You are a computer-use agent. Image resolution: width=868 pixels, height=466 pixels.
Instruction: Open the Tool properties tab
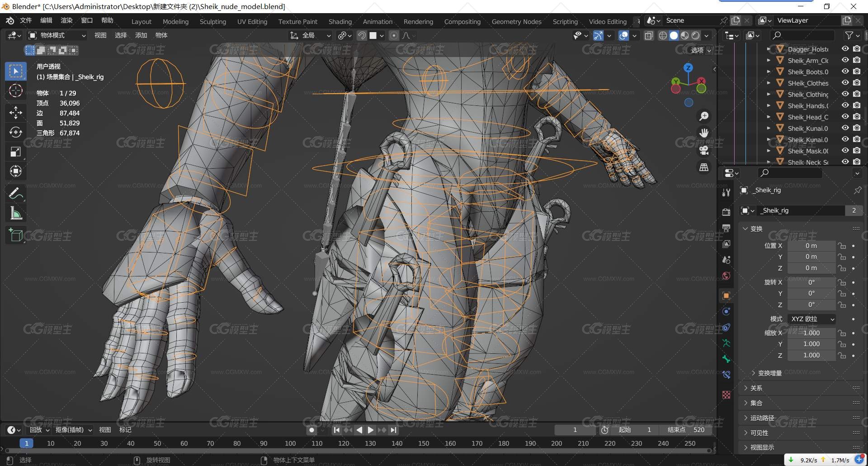tap(726, 192)
